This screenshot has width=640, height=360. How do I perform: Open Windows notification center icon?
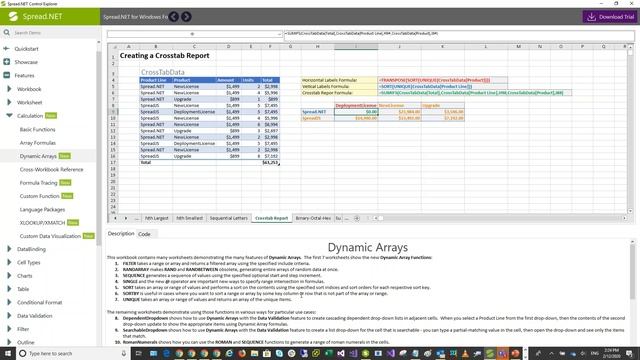point(630,353)
